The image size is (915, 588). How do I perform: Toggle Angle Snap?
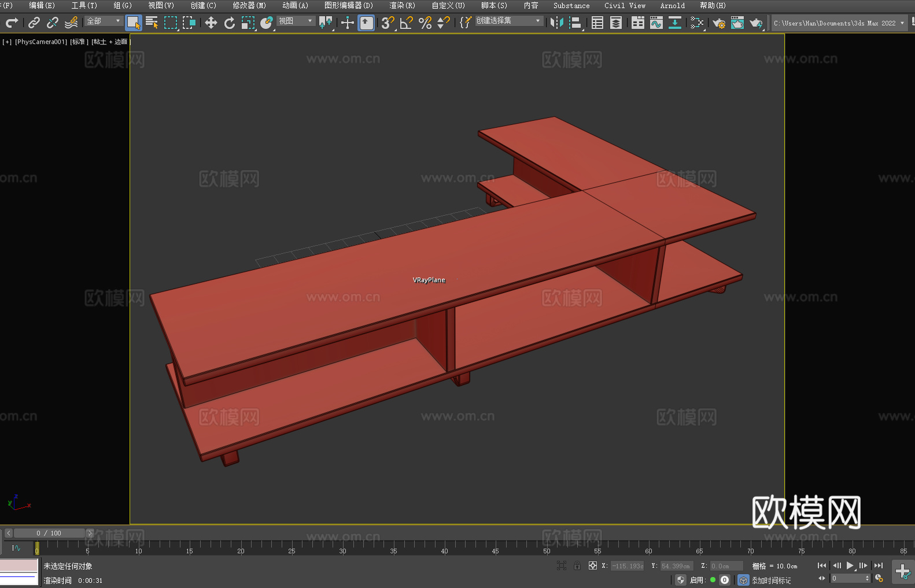point(406,23)
